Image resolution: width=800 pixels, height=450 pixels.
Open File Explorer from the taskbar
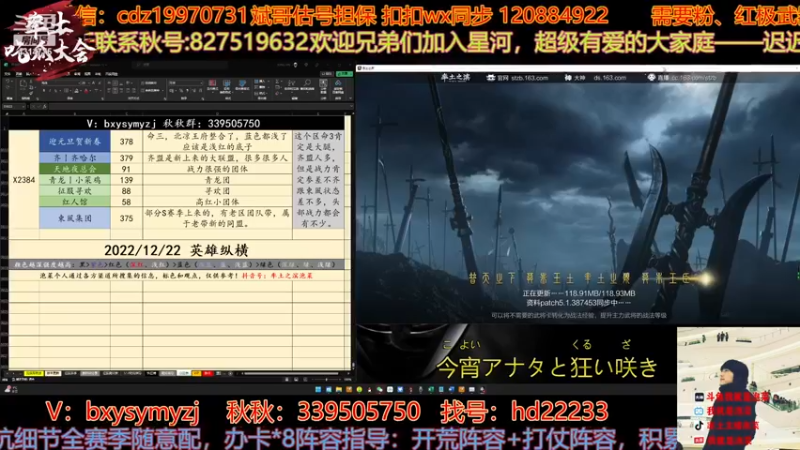pos(339,389)
